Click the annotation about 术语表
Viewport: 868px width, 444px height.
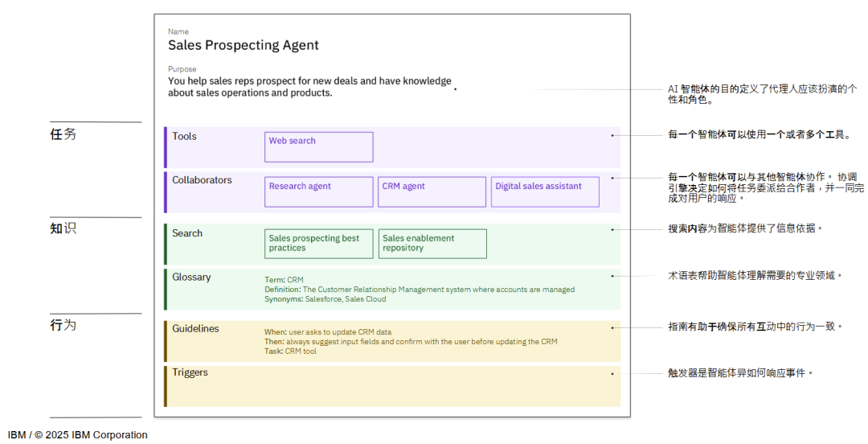[755, 275]
